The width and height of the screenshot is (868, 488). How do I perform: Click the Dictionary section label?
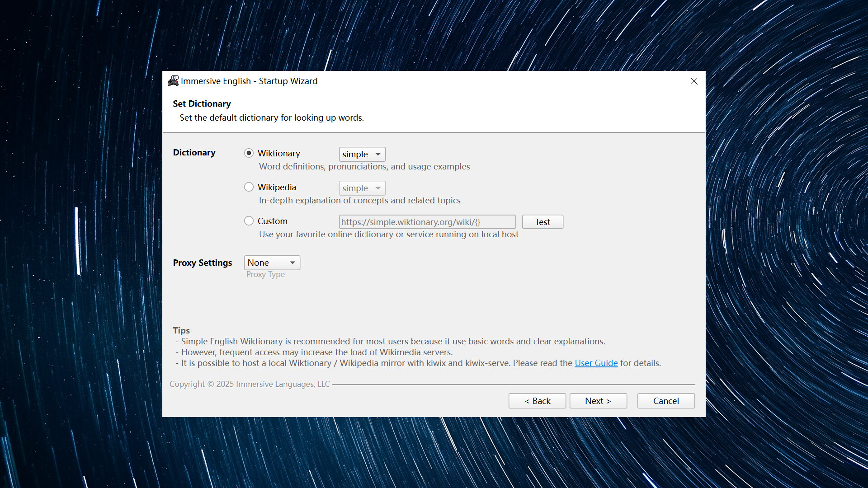pos(194,152)
